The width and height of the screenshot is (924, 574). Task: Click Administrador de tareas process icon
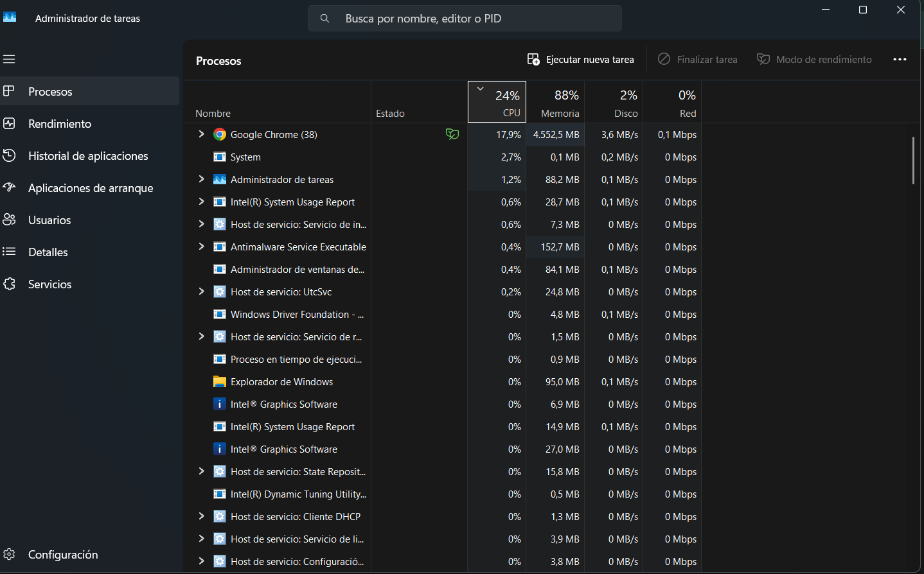220,179
